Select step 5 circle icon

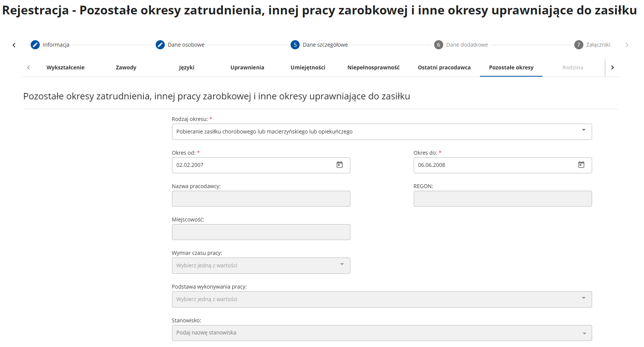click(x=295, y=45)
